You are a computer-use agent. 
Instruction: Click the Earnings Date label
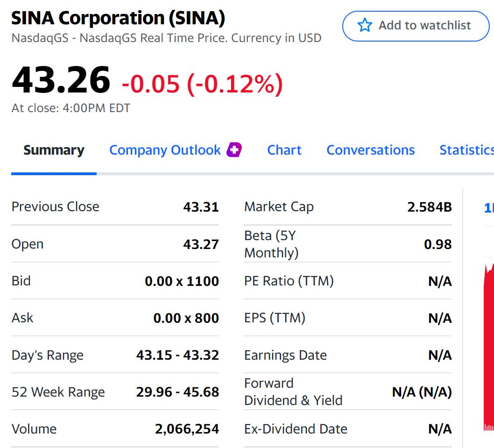[x=285, y=356]
